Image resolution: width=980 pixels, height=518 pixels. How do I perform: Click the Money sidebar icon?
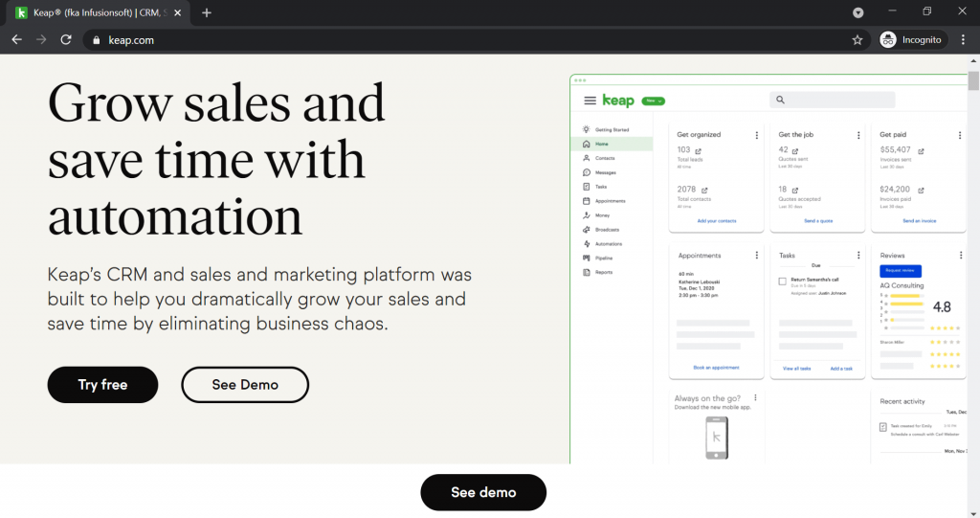(587, 215)
